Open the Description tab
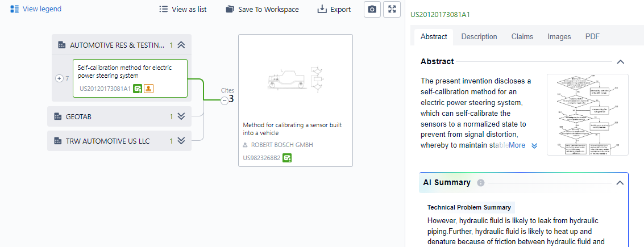Viewport: 644px width, 247px height. point(479,36)
